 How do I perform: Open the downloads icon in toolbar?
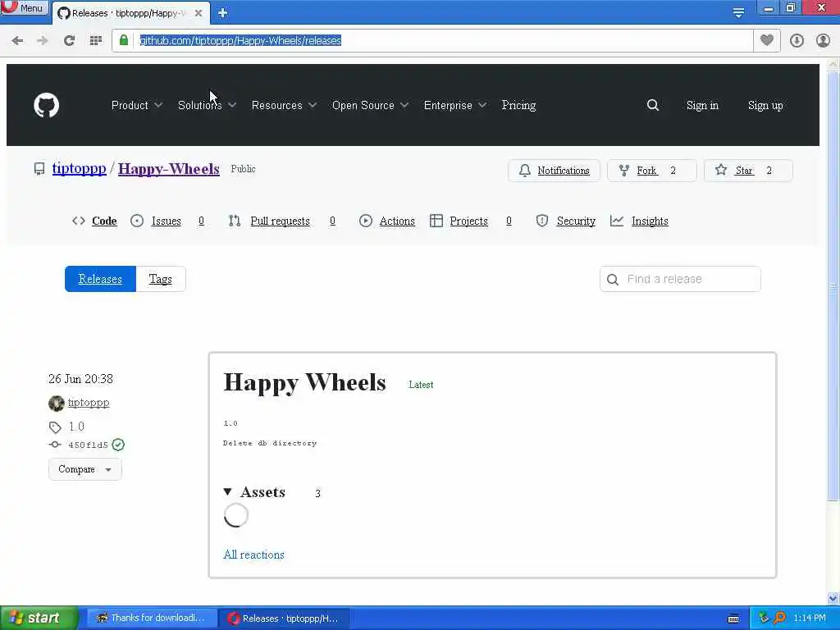(797, 41)
